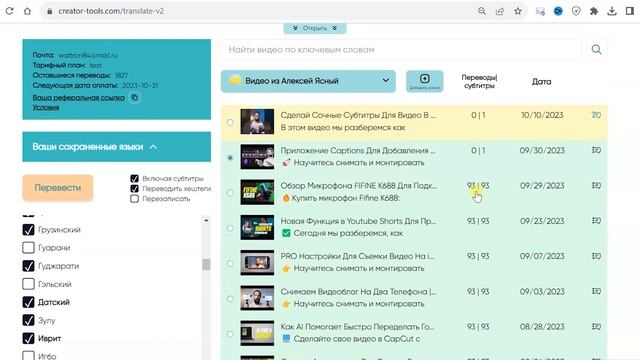Open translation icon for the 09/23/2023 video
Viewport: 640px width, 360px height.
(x=596, y=221)
